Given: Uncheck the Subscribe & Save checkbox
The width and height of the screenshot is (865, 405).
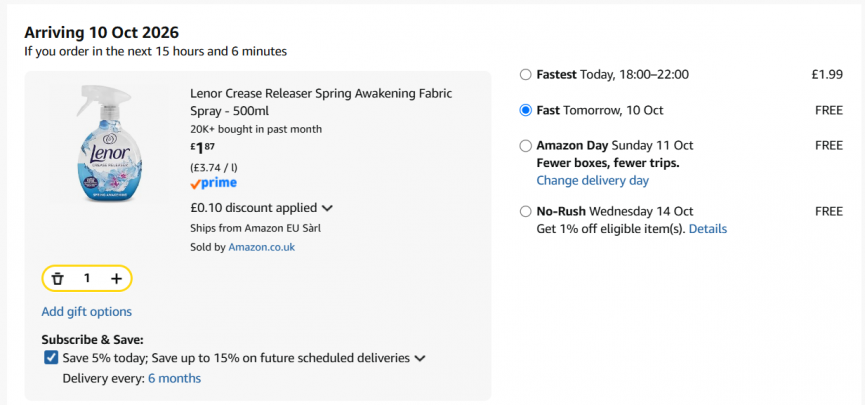Looking at the screenshot, I should (51, 358).
